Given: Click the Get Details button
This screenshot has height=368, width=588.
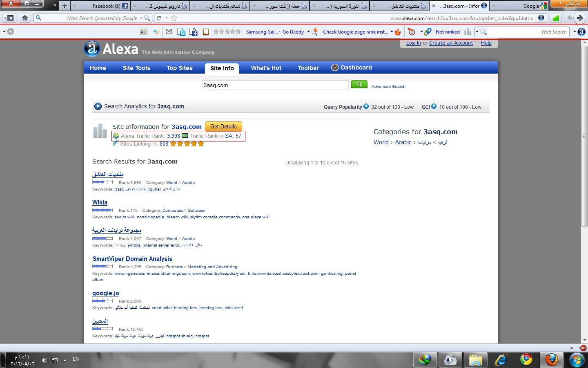Looking at the screenshot, I should pos(223,126).
